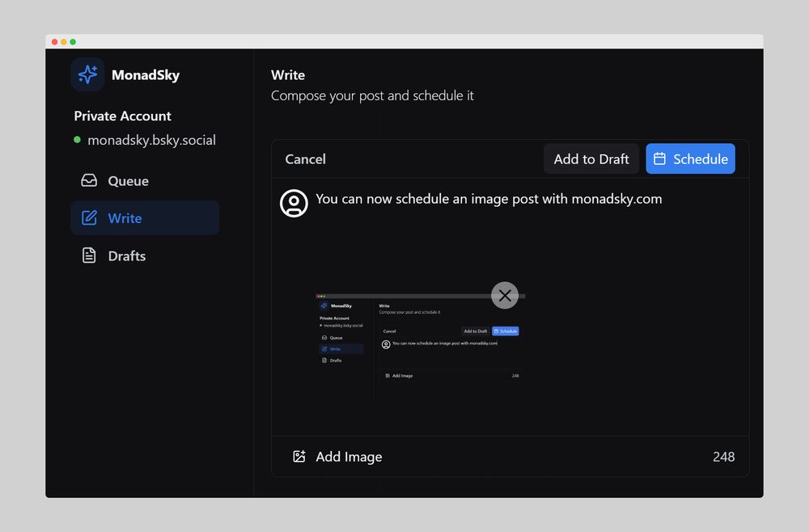809x532 pixels.
Task: Go to Drafts in the sidebar
Action: click(x=145, y=255)
